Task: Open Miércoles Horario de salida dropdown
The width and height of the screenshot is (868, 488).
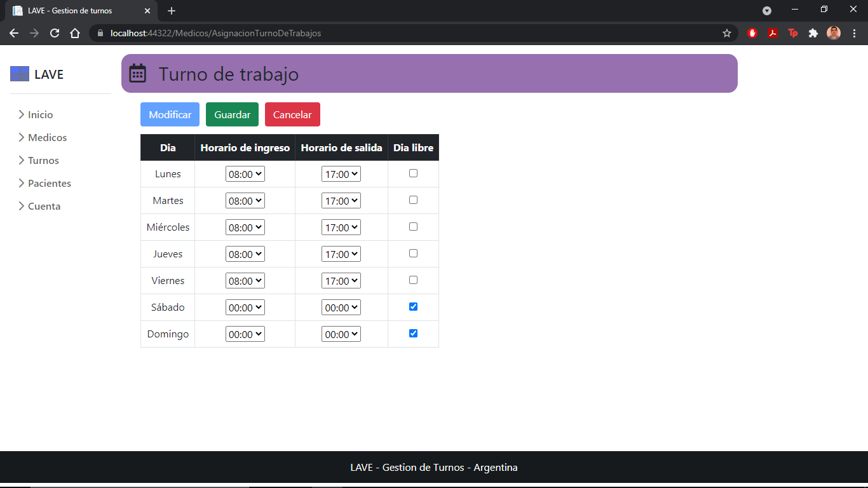Action: (x=341, y=227)
